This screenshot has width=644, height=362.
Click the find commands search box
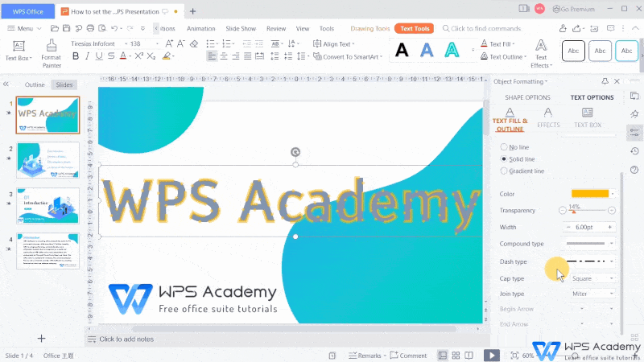tap(481, 28)
